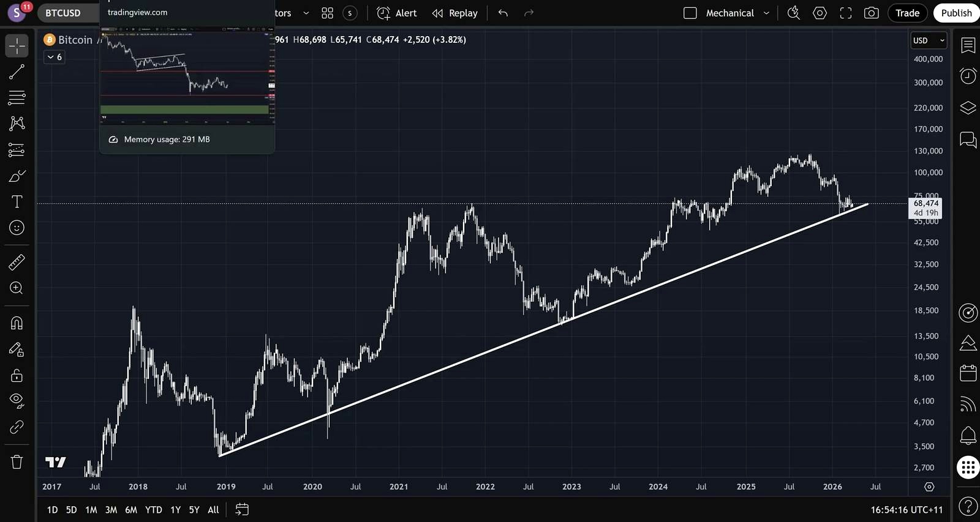Undo the last chart action

coord(503,13)
